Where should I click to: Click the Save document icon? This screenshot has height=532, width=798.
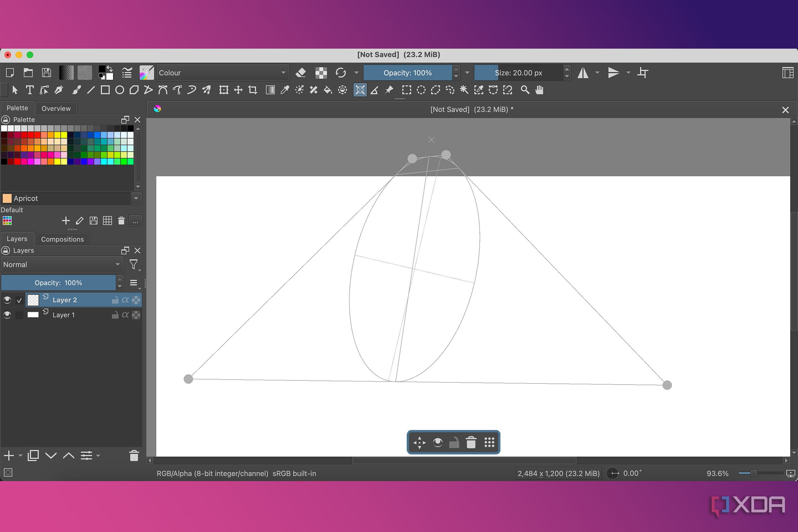(46, 73)
